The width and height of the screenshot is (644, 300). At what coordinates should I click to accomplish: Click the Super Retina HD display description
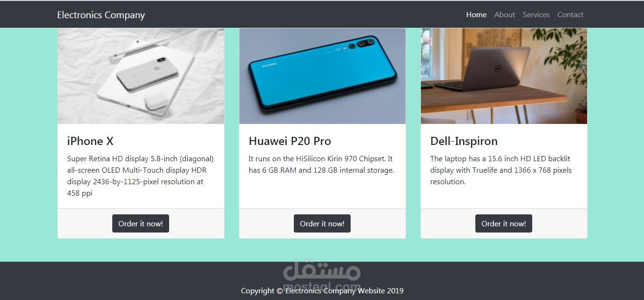tap(140, 176)
